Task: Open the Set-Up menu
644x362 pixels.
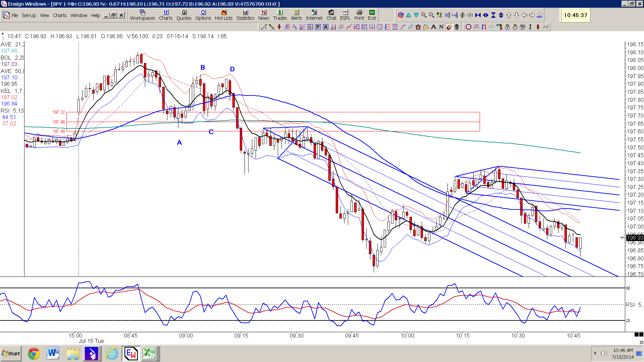Action: pos(29,15)
